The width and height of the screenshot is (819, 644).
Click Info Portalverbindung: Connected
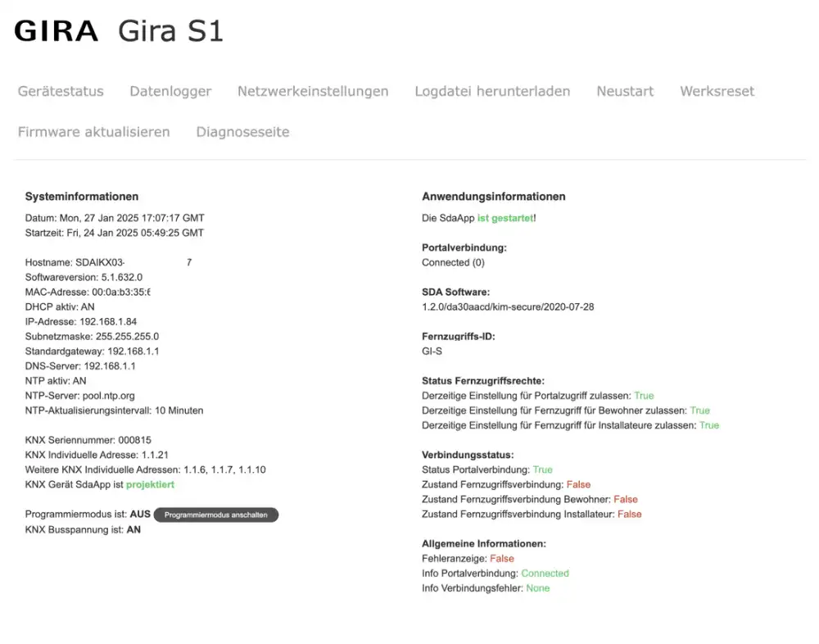coord(495,574)
